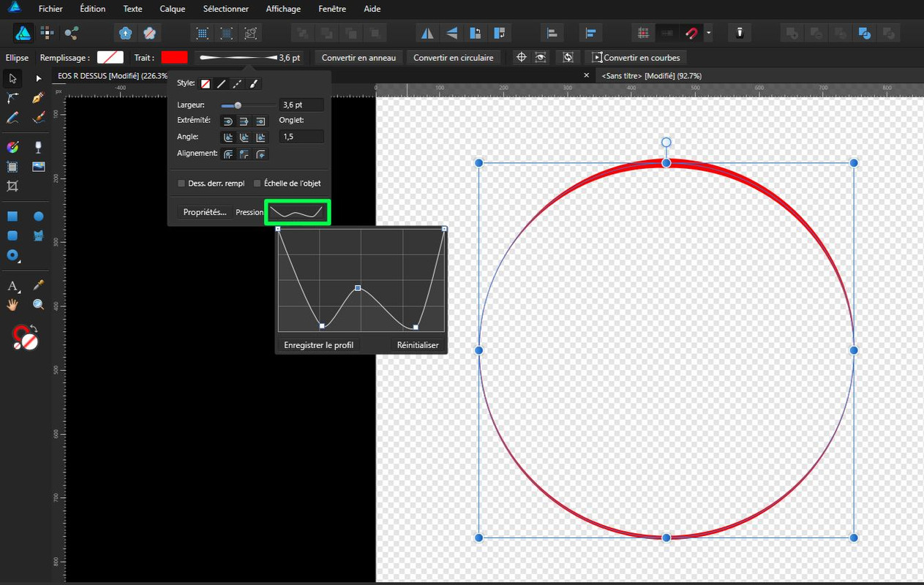924x585 pixels.
Task: Enable 'Dess. derr. rempl' checkbox
Action: (181, 184)
